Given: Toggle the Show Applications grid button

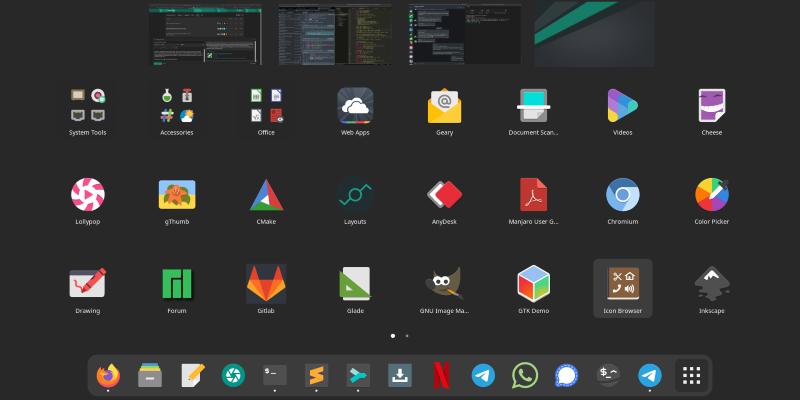Looking at the screenshot, I should click(691, 375).
